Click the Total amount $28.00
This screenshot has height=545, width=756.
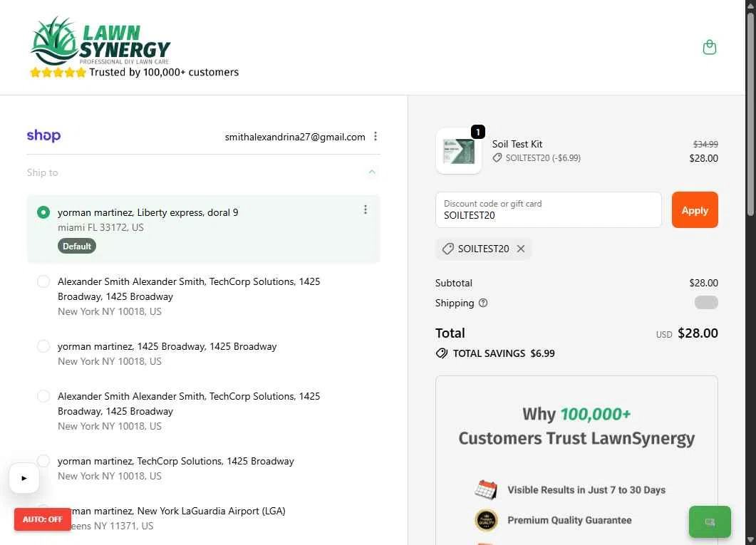pos(698,333)
